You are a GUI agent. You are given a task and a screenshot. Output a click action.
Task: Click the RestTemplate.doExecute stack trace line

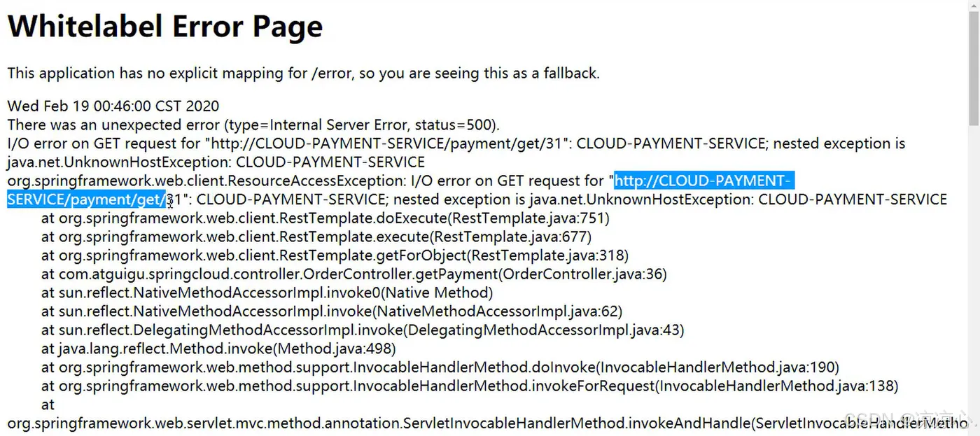tap(325, 218)
